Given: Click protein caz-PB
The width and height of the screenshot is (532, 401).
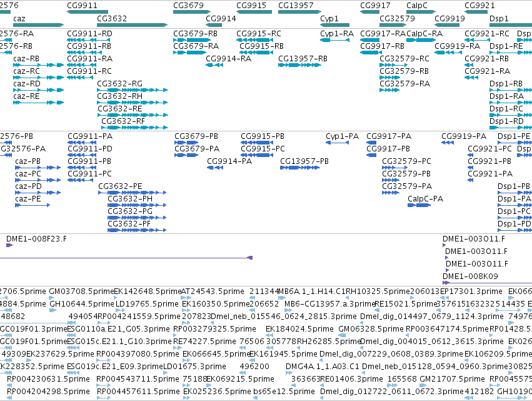Looking at the screenshot, I should (28, 161).
